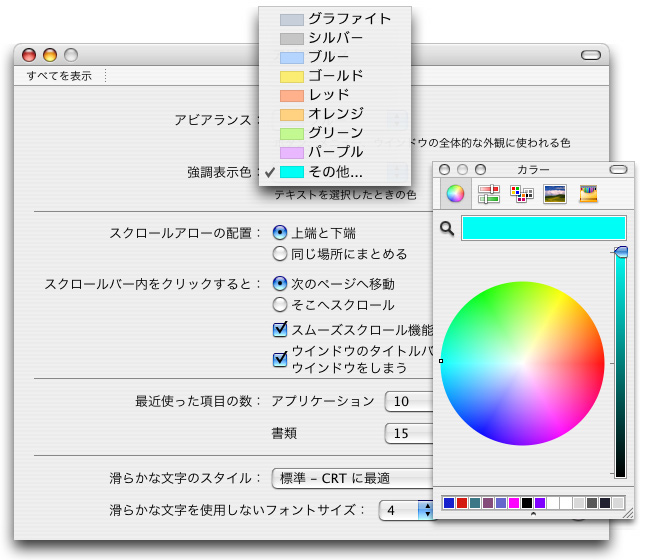The width and height of the screenshot is (645, 560).
Task: Choose その他... from the highlight menu
Action: (x=335, y=172)
